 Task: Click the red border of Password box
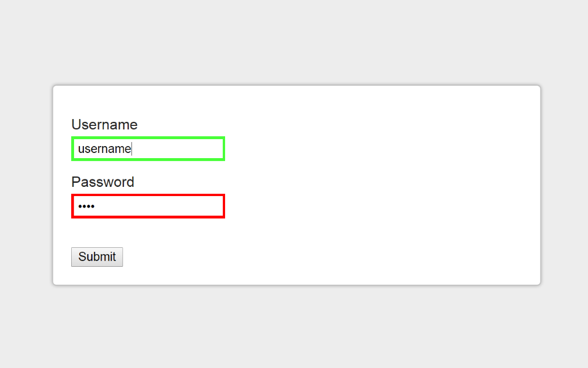(x=148, y=195)
